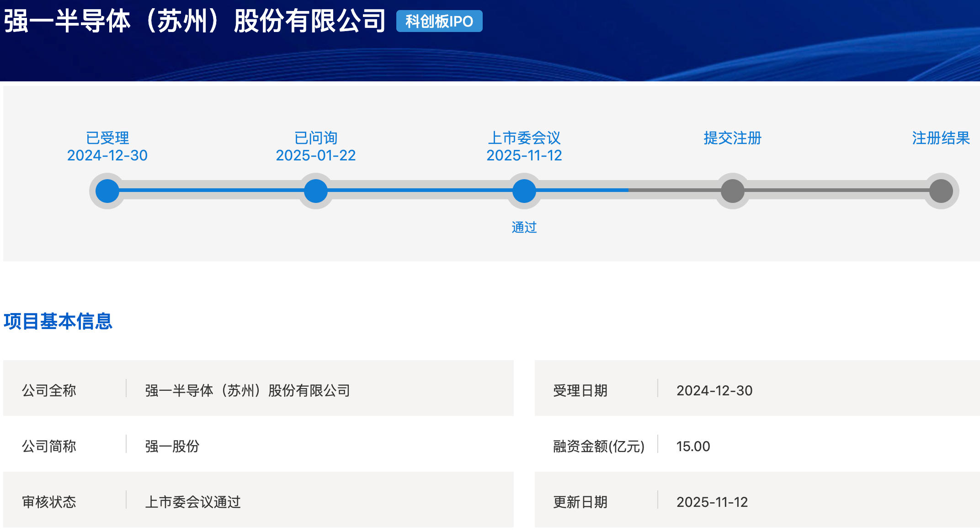Click the 已问询 stage label
This screenshot has height=532, width=980.
click(x=316, y=138)
